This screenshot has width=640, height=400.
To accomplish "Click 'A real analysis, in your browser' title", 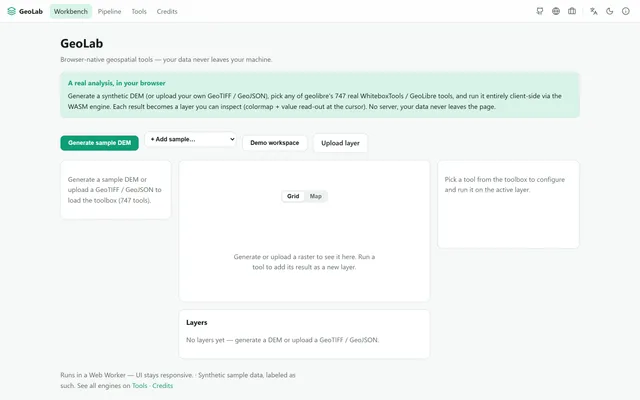I will pyautogui.click(x=117, y=83).
